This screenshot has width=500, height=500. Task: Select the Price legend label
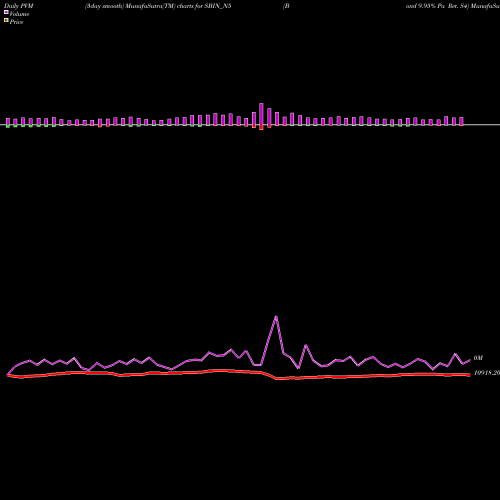16,22
